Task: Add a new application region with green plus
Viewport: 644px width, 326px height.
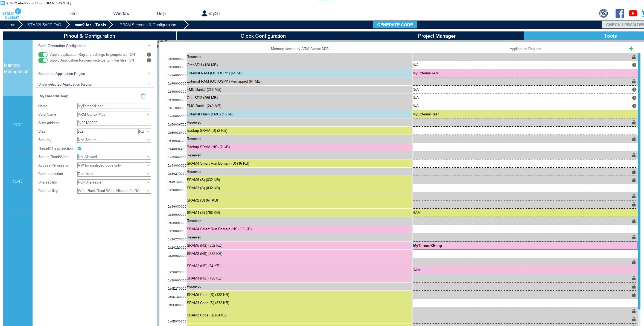Action: 631,49
